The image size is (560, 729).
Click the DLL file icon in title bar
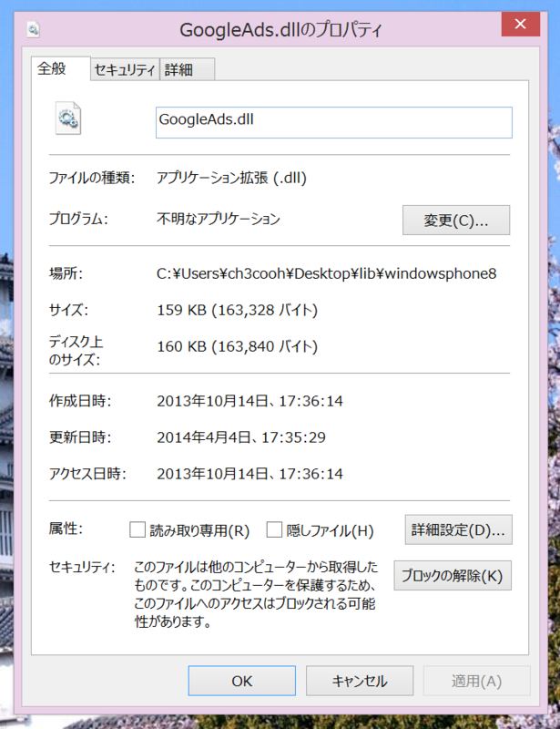[33, 30]
